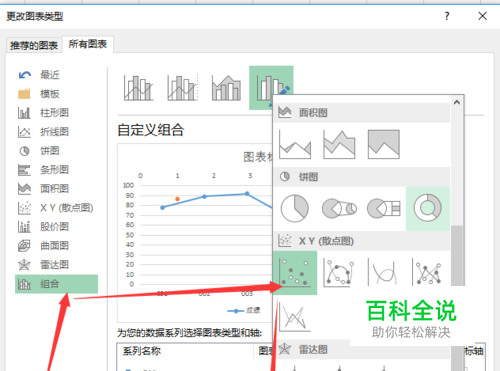Click the 饼图 header in dropdown list
500x371 pixels.
[362, 177]
